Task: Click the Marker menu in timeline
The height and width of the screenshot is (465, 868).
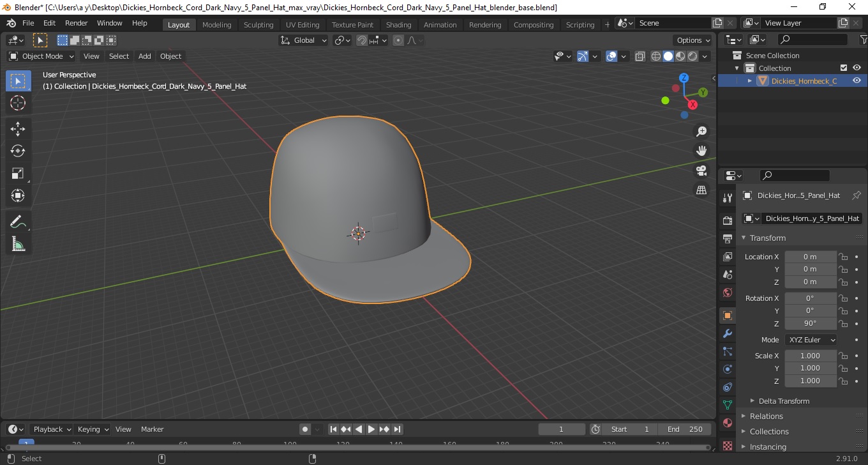Action: pos(152,429)
